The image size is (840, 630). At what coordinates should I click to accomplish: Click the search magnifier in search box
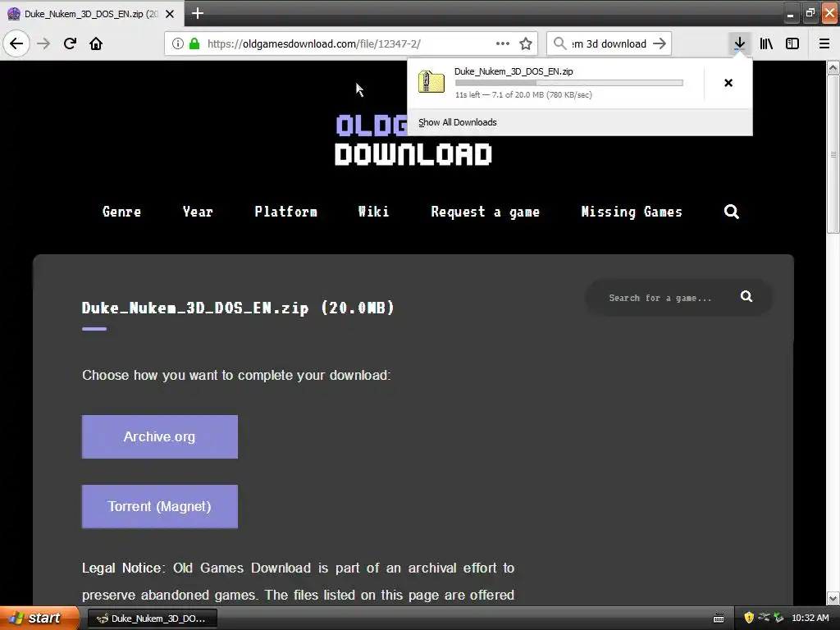coord(559,43)
